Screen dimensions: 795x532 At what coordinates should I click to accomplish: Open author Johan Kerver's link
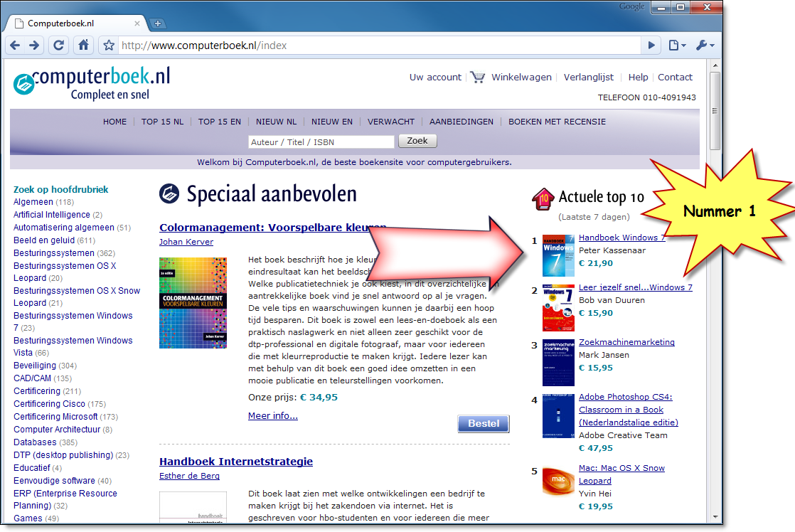tap(186, 242)
